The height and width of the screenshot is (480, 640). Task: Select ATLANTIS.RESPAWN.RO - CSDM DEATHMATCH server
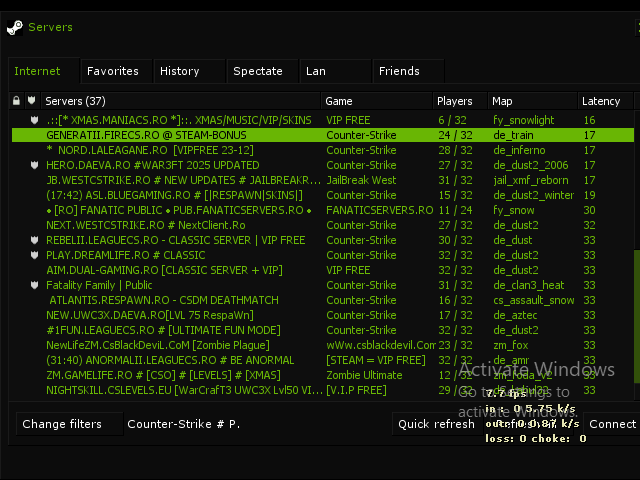tap(322, 300)
